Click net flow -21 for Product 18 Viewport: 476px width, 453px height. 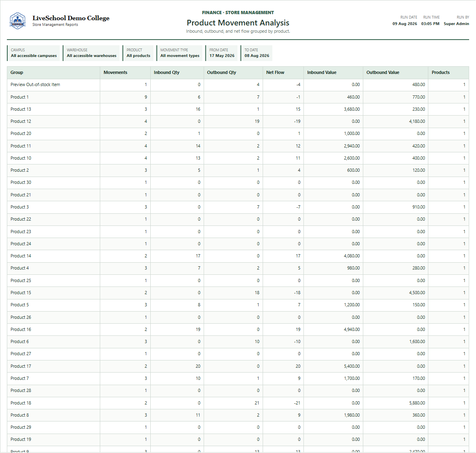click(297, 403)
